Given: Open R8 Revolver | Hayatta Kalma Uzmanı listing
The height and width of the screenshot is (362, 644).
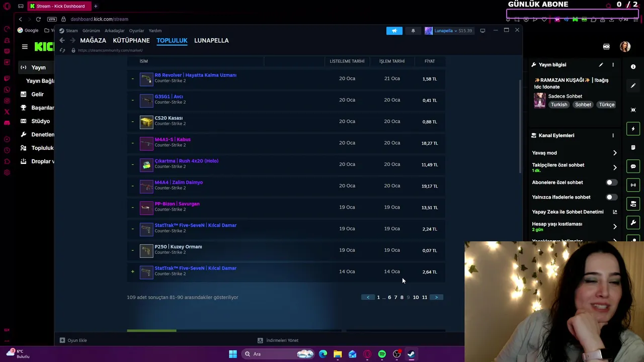Looking at the screenshot, I should [x=195, y=75].
